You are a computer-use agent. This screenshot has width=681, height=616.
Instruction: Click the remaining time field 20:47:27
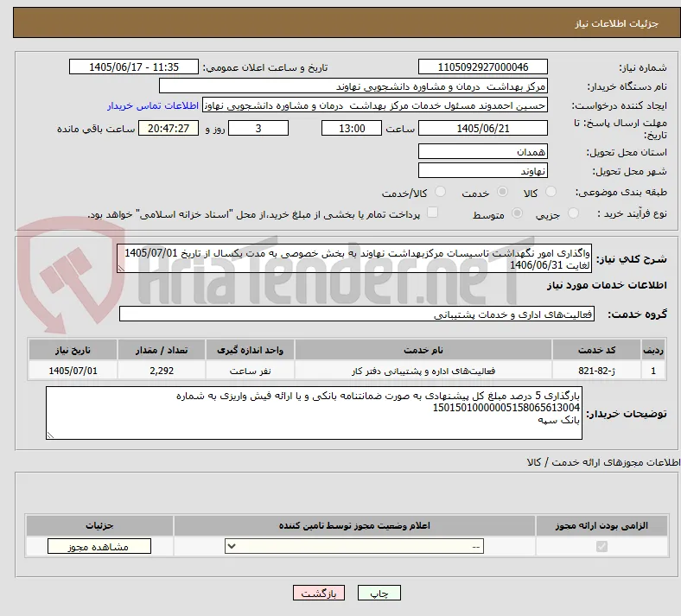coord(169,128)
